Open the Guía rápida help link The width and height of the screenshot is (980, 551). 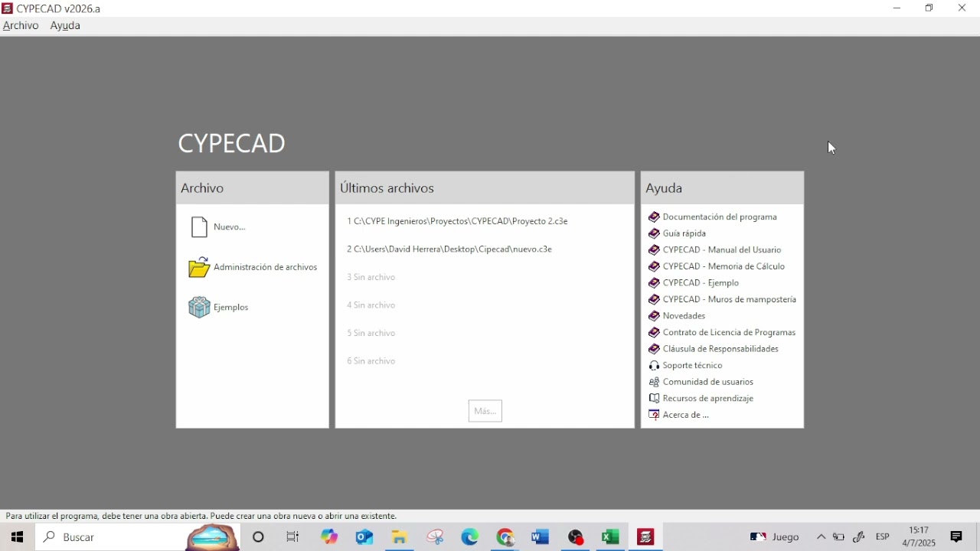pyautogui.click(x=678, y=234)
